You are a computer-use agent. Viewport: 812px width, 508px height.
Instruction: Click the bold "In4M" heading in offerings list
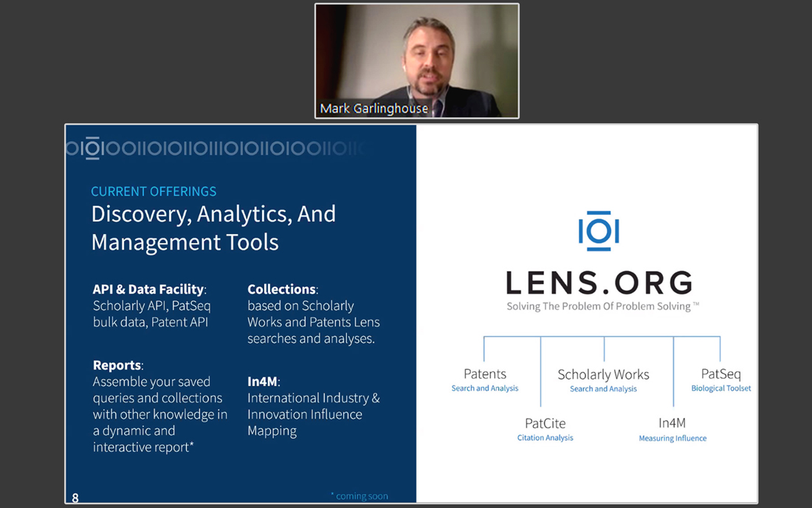tap(262, 382)
